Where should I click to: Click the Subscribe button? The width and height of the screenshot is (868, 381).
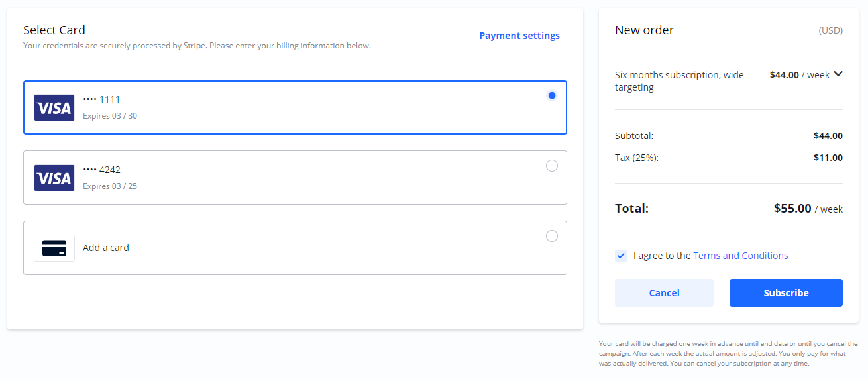coord(786,293)
